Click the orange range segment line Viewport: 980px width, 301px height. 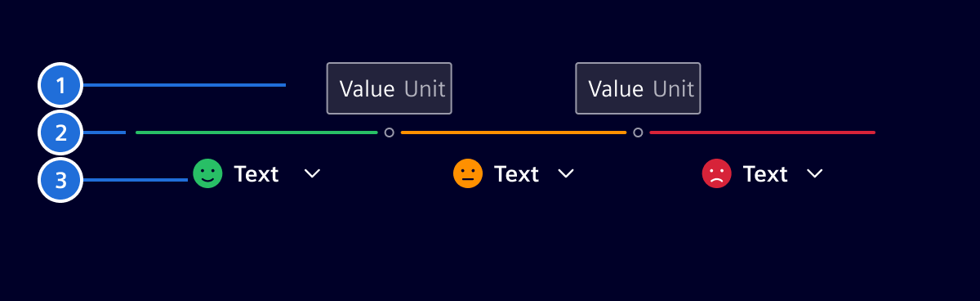(x=514, y=133)
